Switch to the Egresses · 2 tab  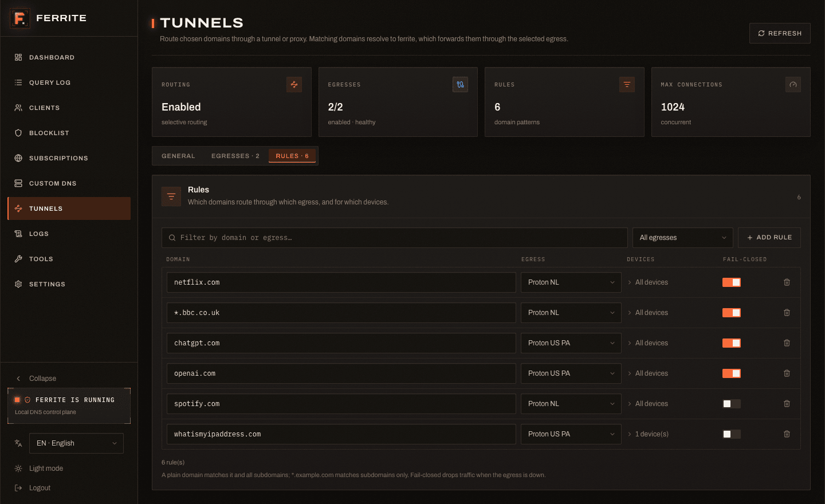[235, 156]
